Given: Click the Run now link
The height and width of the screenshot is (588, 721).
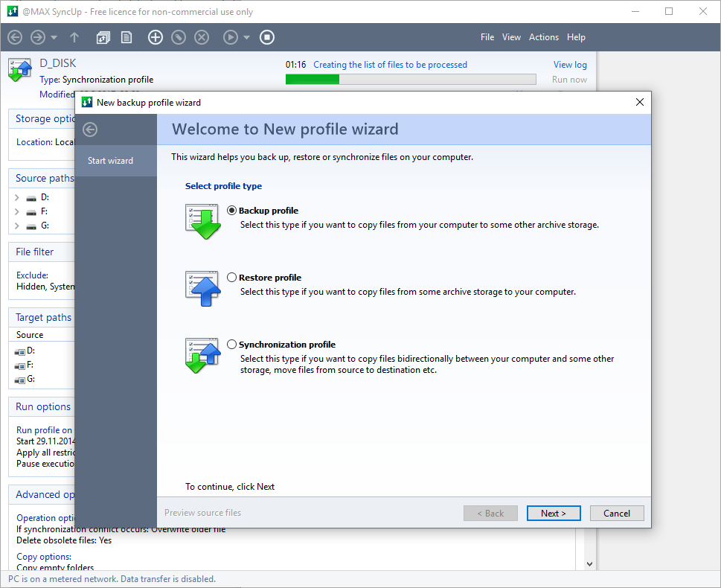Looking at the screenshot, I should click(569, 80).
